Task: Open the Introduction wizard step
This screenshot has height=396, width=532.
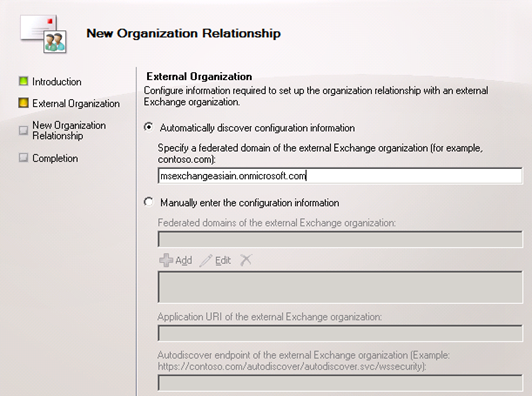Action: click(x=57, y=82)
